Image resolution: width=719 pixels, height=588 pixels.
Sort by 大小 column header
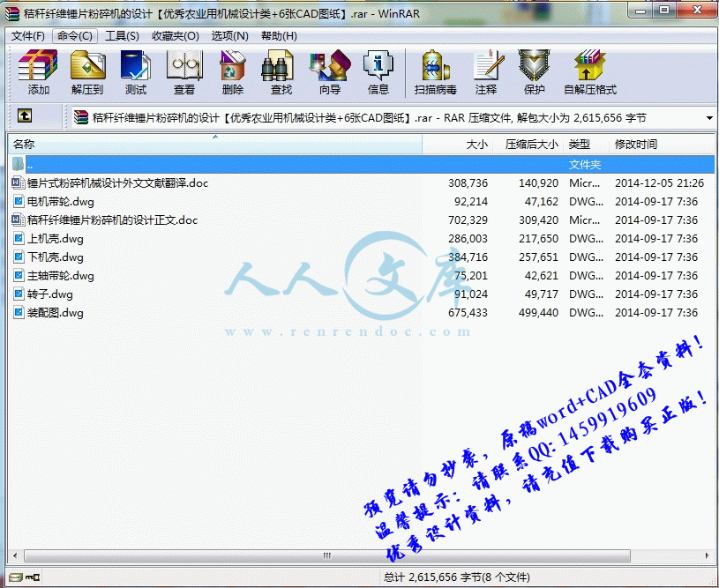coord(457,144)
